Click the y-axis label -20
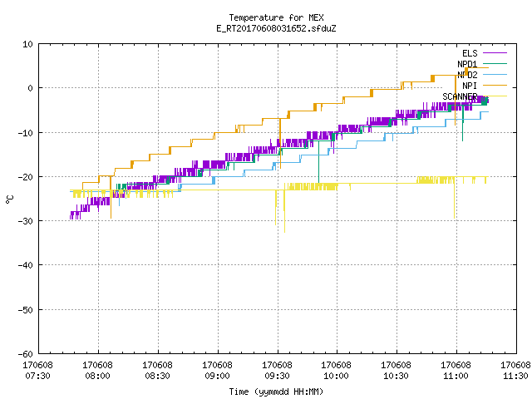 (26, 177)
